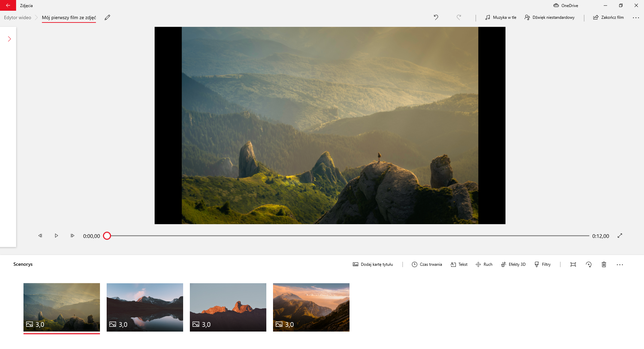Screen dimensions: 644x349
Task: Toggle remove black bars icon
Action: tap(573, 264)
